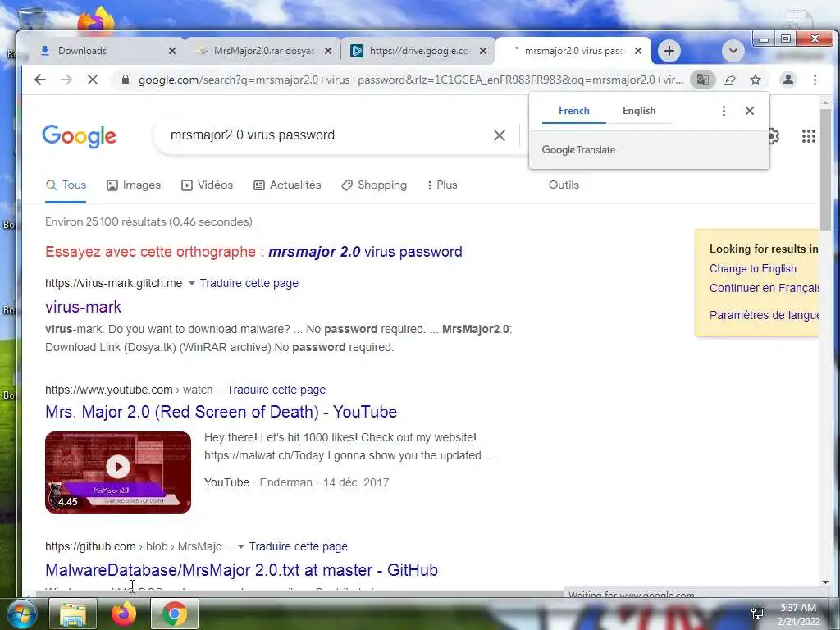The image size is (840, 630).
Task: Open Paramètres de langue
Action: point(764,315)
